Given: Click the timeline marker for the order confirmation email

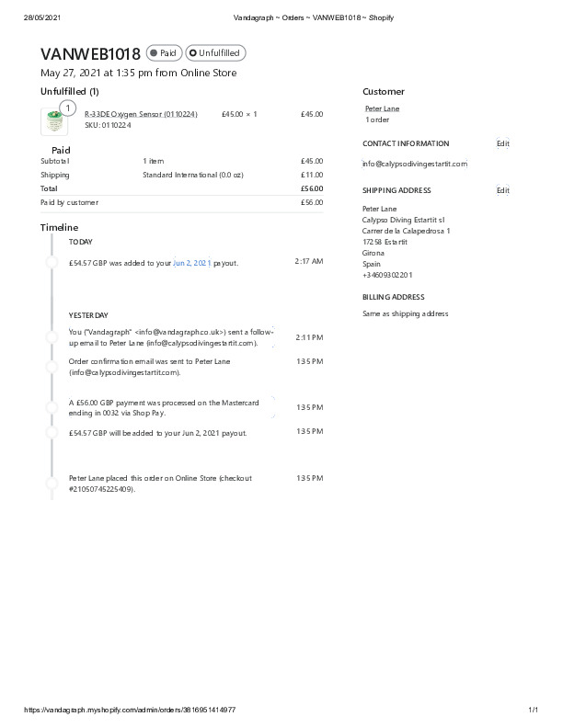Looking at the screenshot, I should pos(52,366).
